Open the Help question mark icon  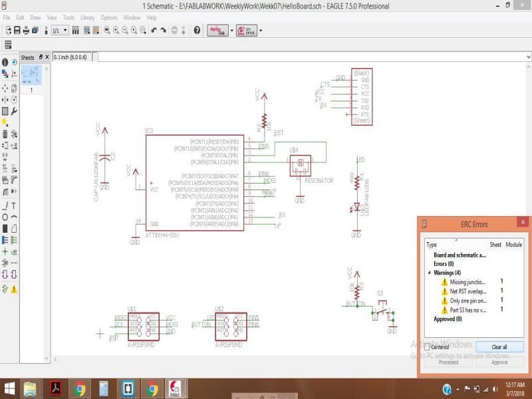click(x=197, y=30)
